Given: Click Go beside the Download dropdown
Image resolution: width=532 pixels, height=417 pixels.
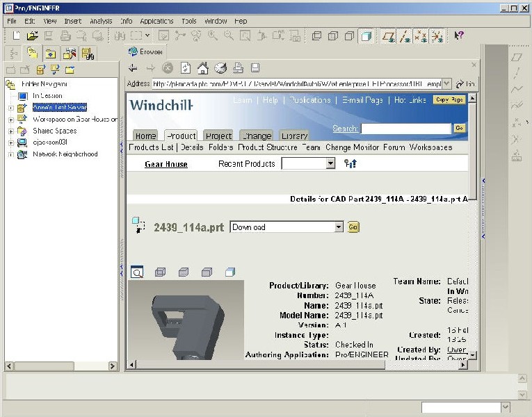Looking at the screenshot, I should 353,227.
